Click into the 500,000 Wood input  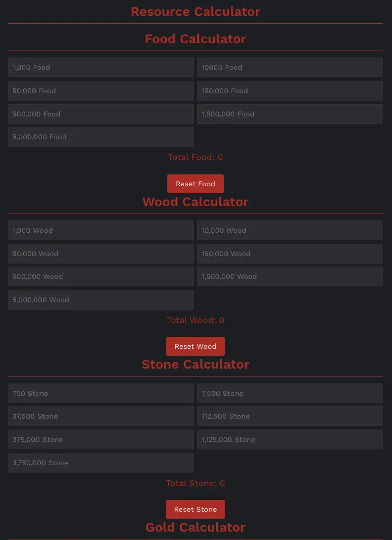tap(101, 276)
